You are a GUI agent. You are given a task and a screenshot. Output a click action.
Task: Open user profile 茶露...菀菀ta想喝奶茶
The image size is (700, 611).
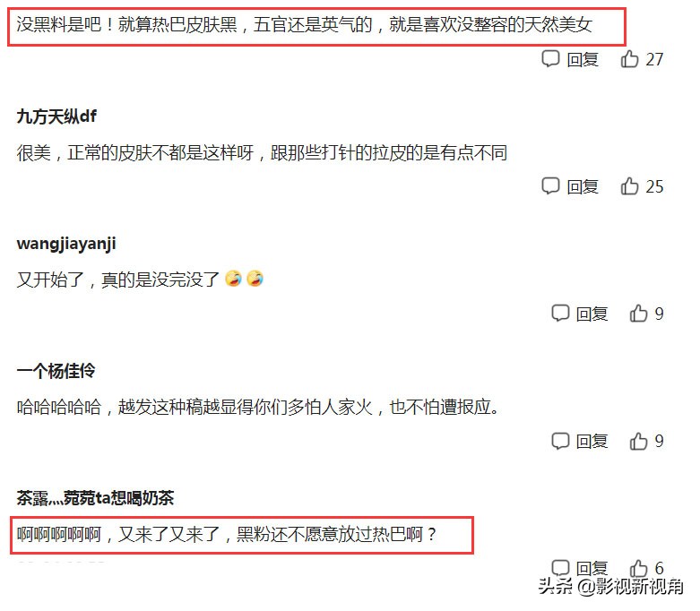coord(95,498)
